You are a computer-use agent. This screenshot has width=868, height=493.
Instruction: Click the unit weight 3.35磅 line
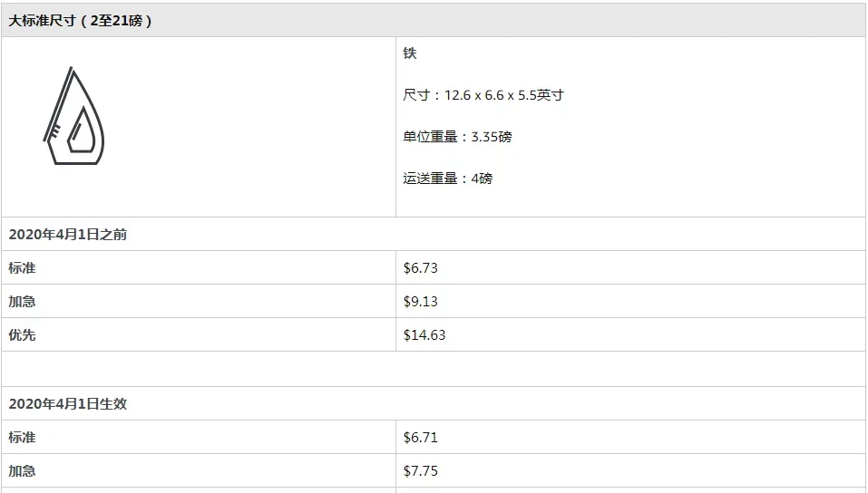[457, 137]
